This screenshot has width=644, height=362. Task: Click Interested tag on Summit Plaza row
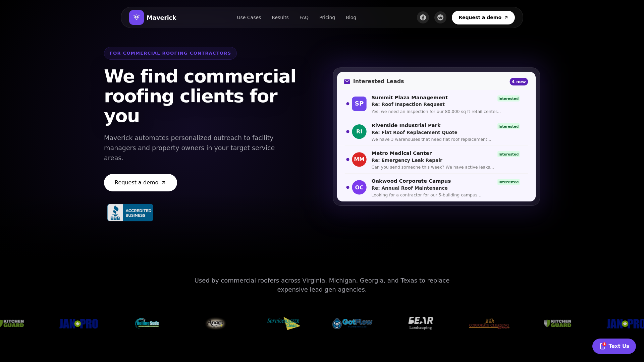508,99
